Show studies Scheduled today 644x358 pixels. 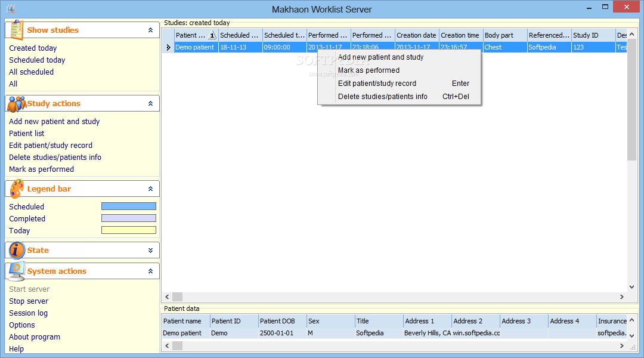click(37, 60)
